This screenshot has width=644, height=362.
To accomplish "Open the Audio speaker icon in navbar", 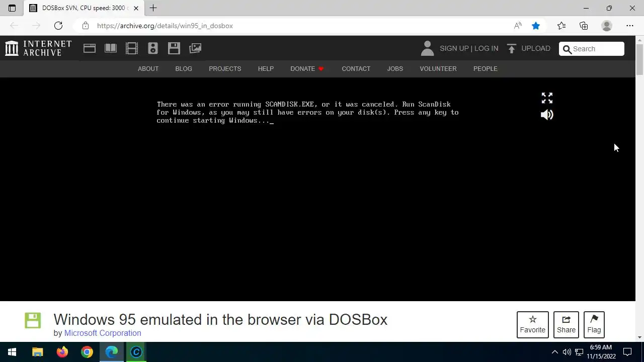I will click(x=153, y=48).
